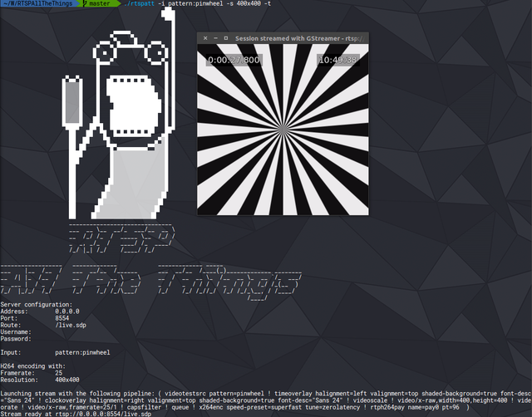This screenshot has height=417, width=532.
Task: Click the port value 8554
Action: coord(62,318)
